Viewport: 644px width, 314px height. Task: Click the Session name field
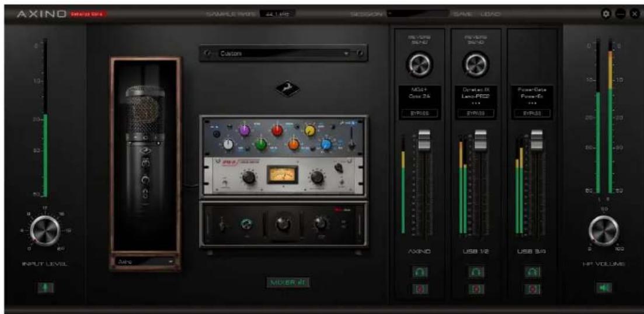click(x=417, y=14)
